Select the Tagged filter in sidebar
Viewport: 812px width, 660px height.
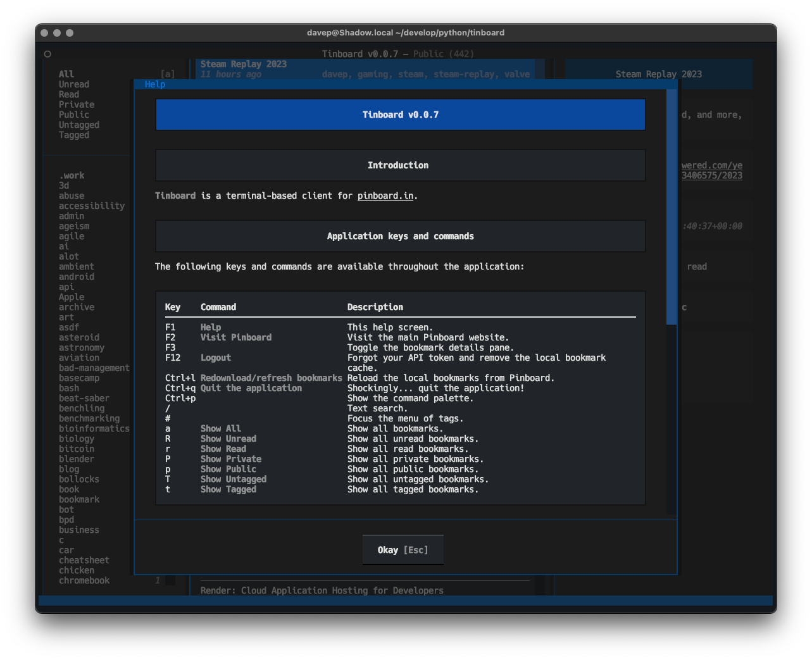point(74,135)
